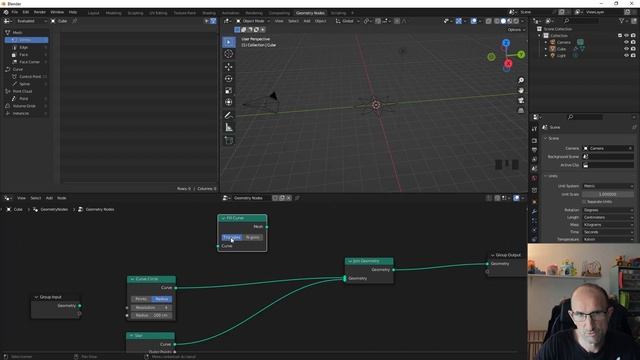Toggle Camera visibility eye in outliner
This screenshot has width=640, height=360.
(626, 42)
